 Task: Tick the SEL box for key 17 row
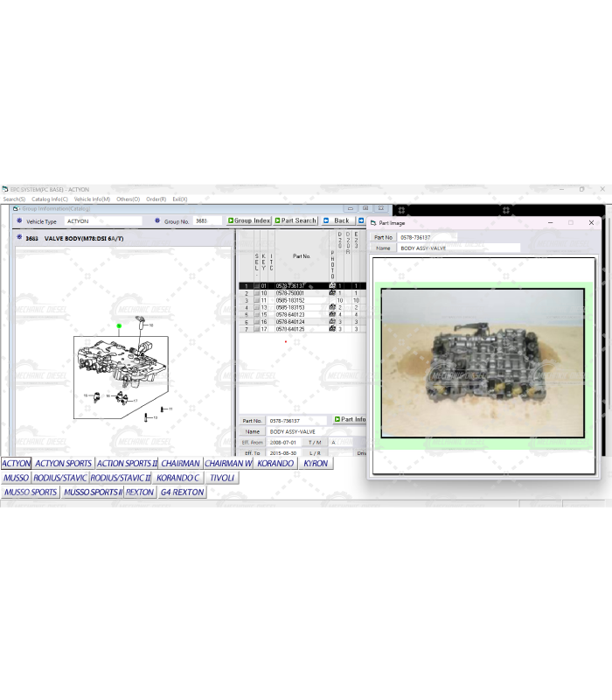point(257,329)
